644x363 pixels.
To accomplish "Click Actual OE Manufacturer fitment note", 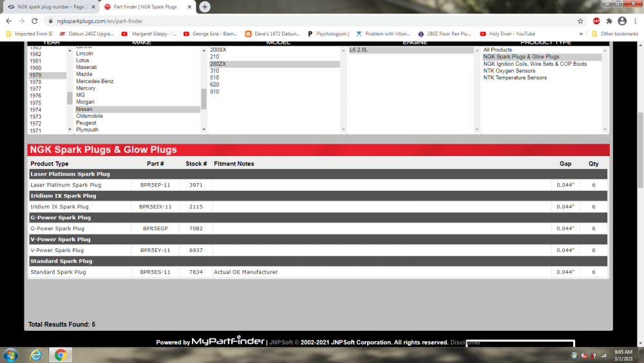I will (x=245, y=272).
